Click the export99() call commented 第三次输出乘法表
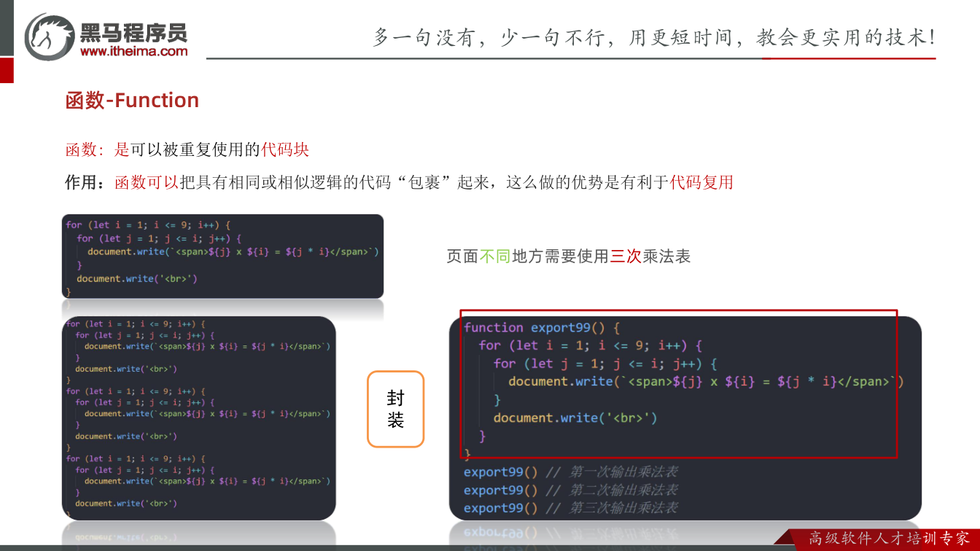This screenshot has height=551, width=980. point(571,508)
